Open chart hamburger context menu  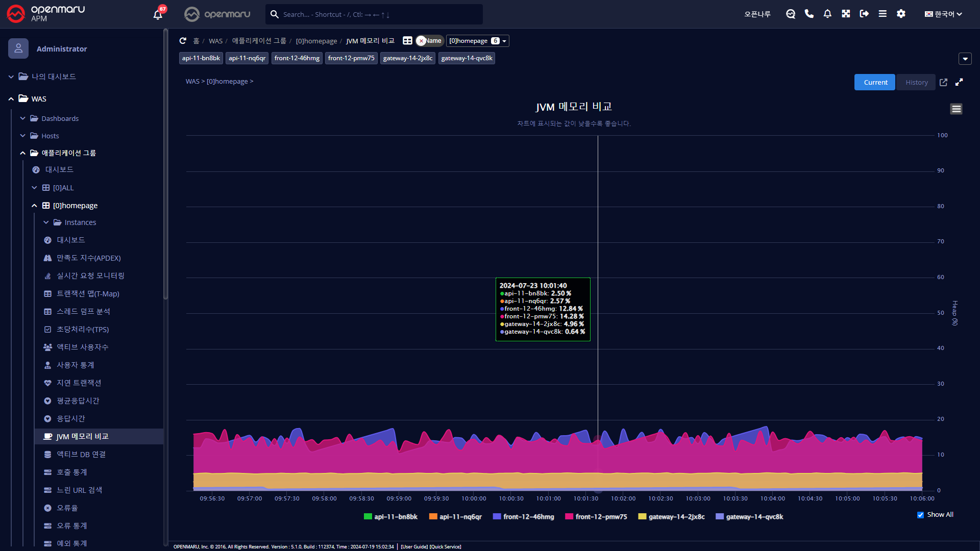pos(956,109)
